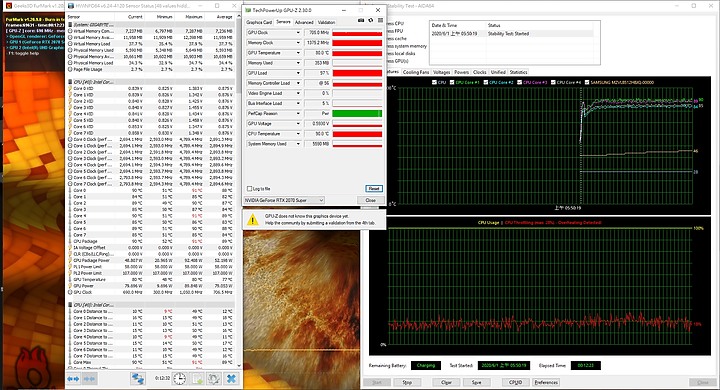The height and width of the screenshot is (390, 720).
Task: Click the icon beside Page File Usage row
Action: (x=70, y=69)
